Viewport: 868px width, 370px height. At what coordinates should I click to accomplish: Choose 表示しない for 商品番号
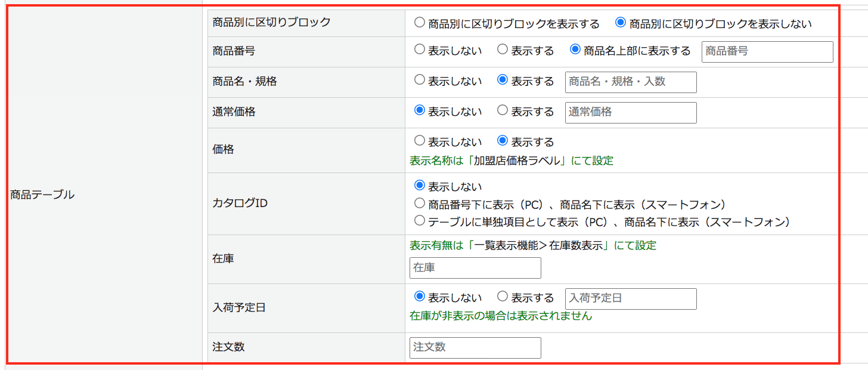tap(420, 50)
